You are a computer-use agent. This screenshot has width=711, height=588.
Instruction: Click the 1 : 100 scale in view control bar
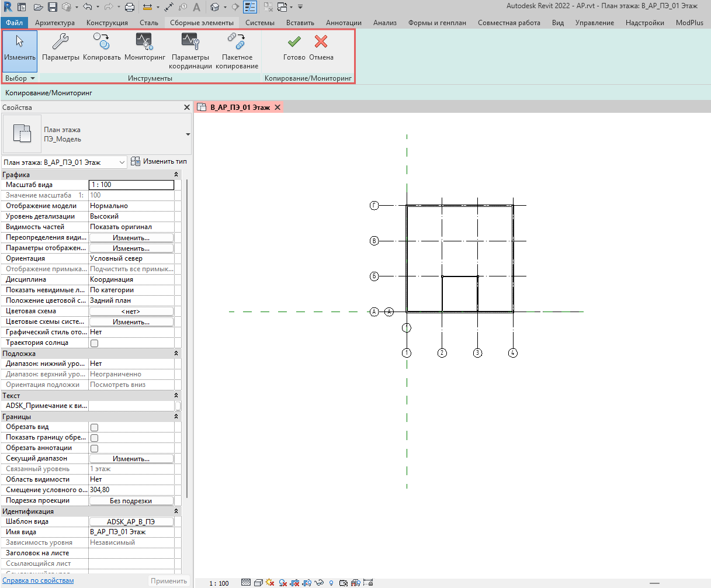pyautogui.click(x=219, y=583)
